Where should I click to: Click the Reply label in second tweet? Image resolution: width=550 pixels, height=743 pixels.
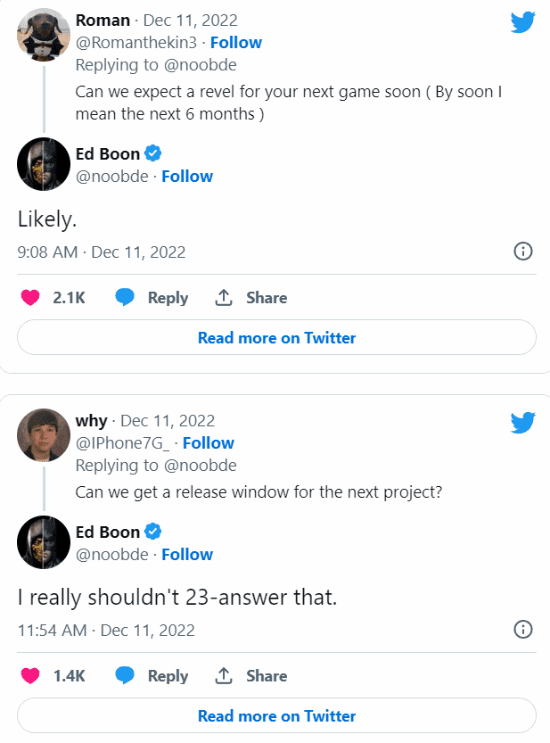tap(168, 676)
